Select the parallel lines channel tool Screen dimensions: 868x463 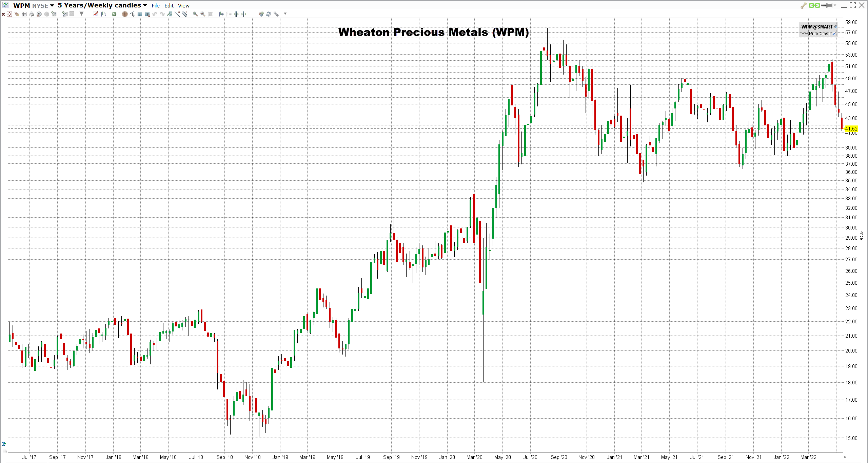click(185, 14)
